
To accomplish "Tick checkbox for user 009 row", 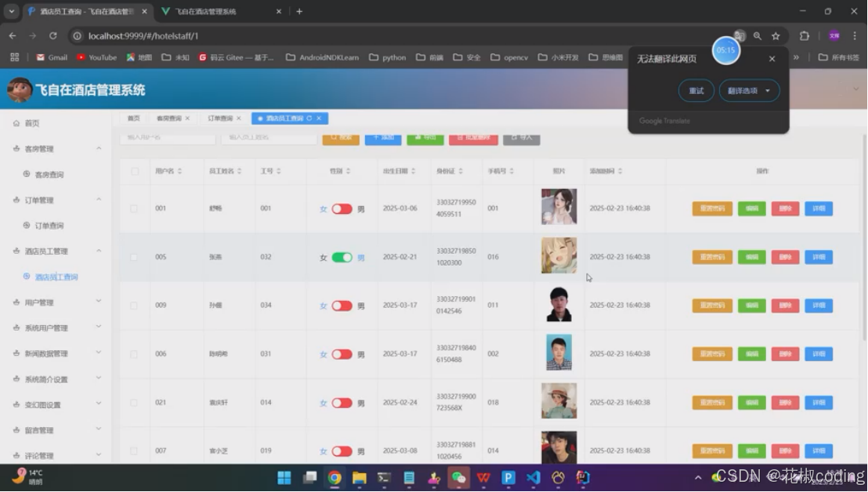I will point(134,306).
